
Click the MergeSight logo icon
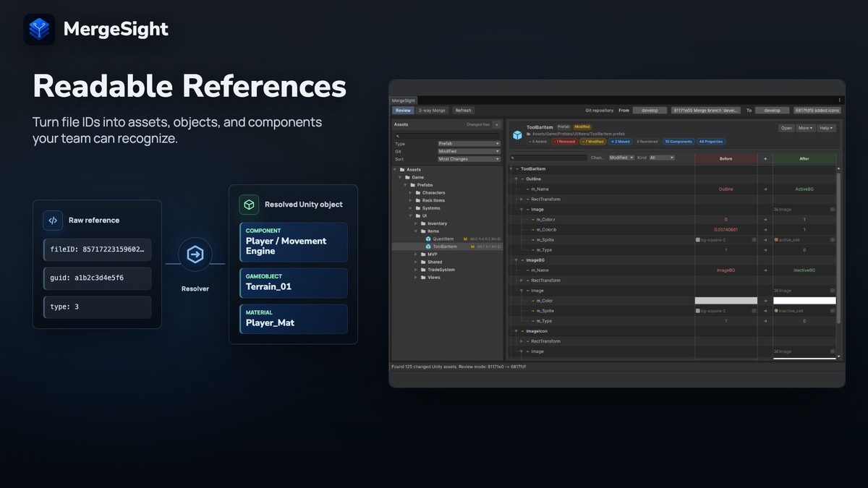[39, 29]
